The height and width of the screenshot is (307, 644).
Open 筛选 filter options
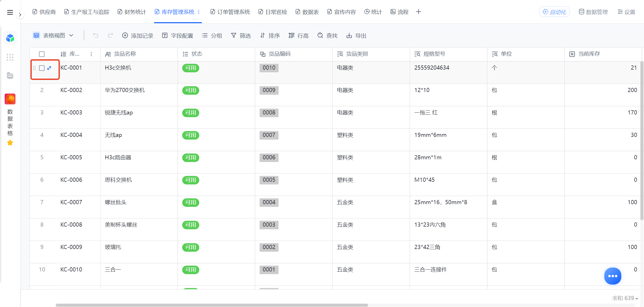coord(241,36)
